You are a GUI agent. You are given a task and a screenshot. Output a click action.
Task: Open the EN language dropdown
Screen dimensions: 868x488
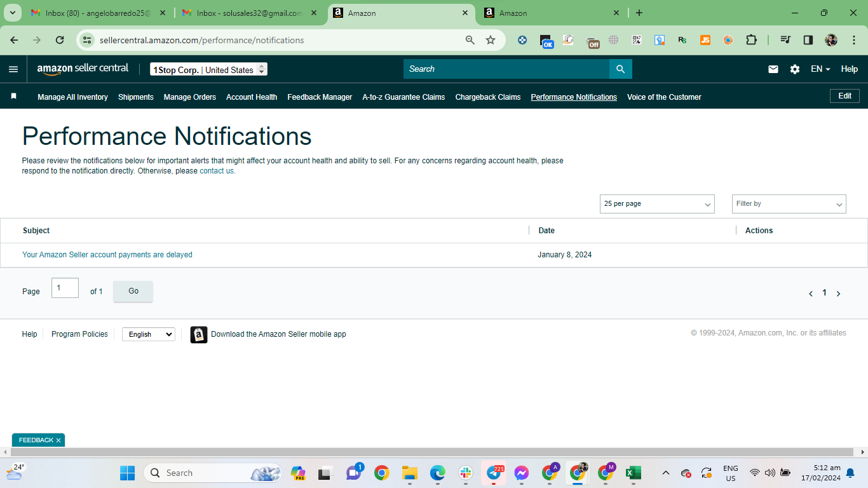point(820,69)
